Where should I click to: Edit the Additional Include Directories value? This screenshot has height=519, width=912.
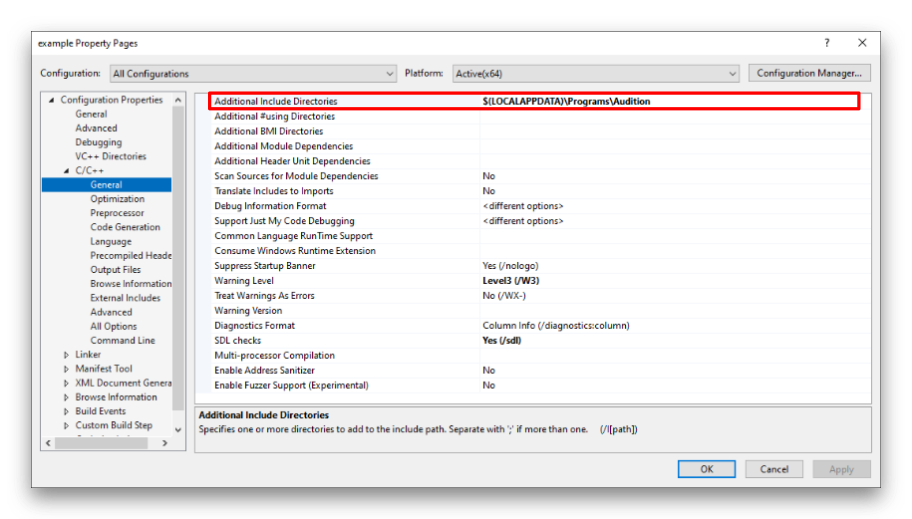point(667,102)
